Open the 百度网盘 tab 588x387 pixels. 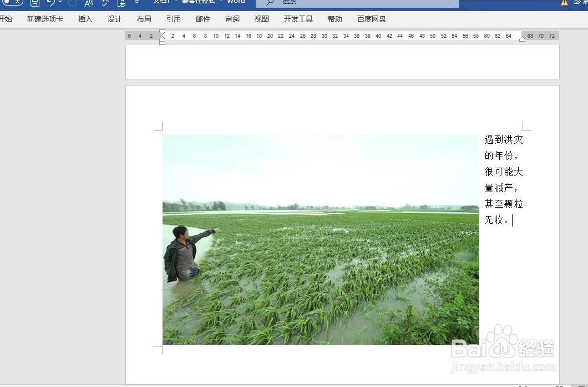pyautogui.click(x=371, y=19)
